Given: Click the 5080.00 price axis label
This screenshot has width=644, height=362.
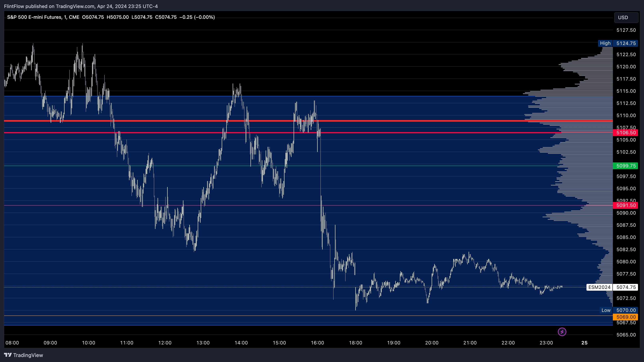Looking at the screenshot, I should pyautogui.click(x=626, y=262).
